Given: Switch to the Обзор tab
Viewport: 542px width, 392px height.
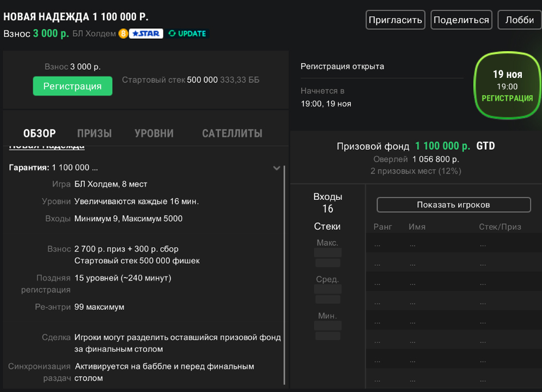Looking at the screenshot, I should [39, 133].
